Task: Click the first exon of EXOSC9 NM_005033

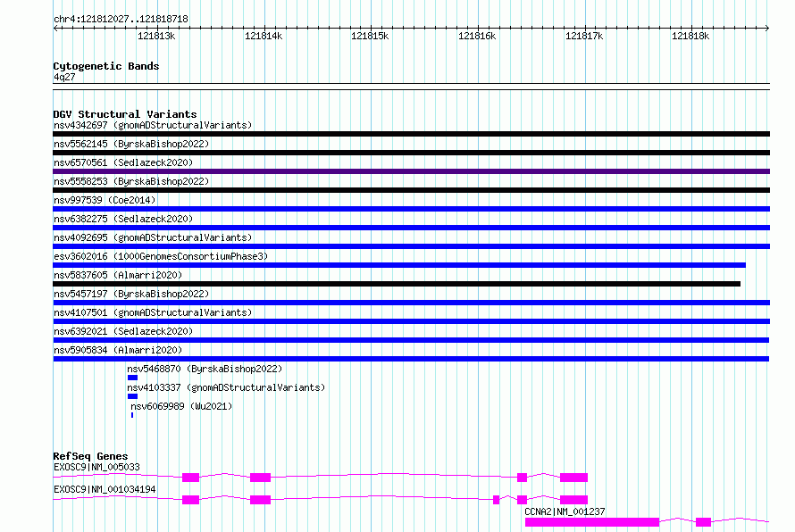Action: tap(190, 478)
